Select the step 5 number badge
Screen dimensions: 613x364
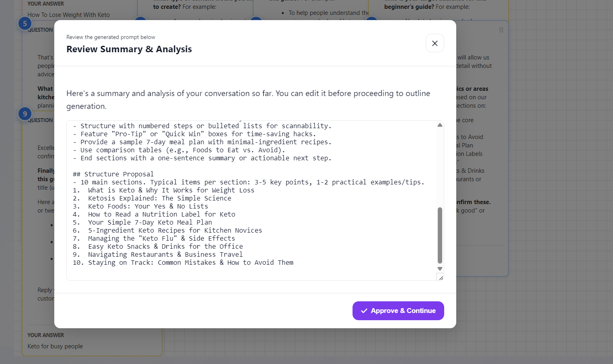[x=25, y=24]
